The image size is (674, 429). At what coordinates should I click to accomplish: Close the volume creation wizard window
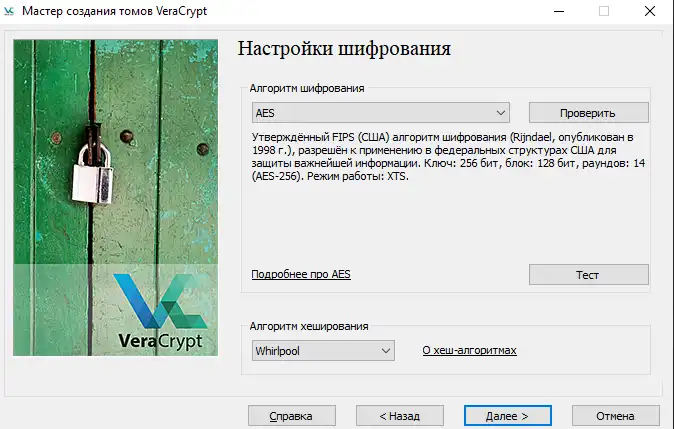coord(650,11)
